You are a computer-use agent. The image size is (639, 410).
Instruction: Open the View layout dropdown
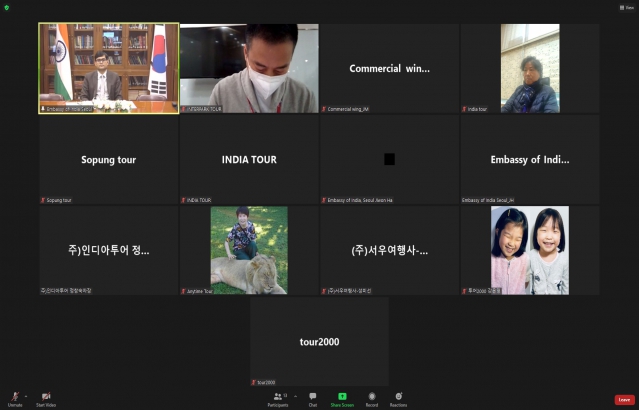(626, 6)
